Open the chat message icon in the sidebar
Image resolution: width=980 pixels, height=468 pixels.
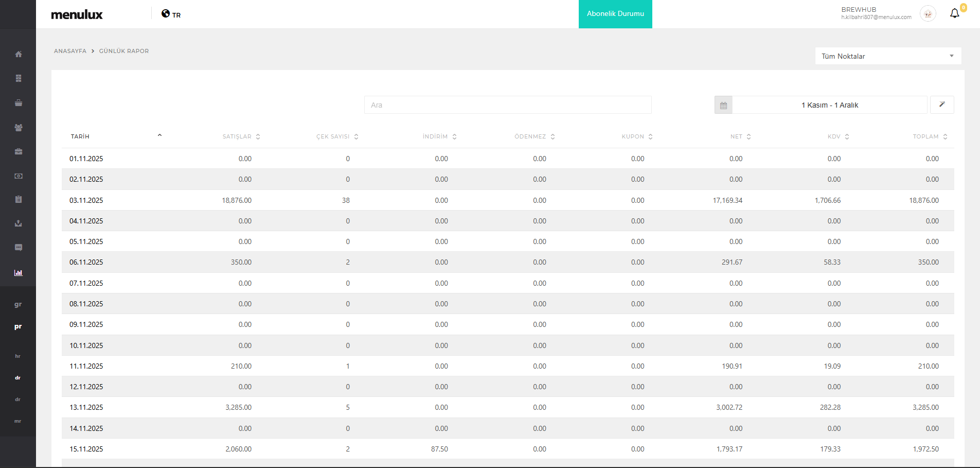pyautogui.click(x=19, y=248)
